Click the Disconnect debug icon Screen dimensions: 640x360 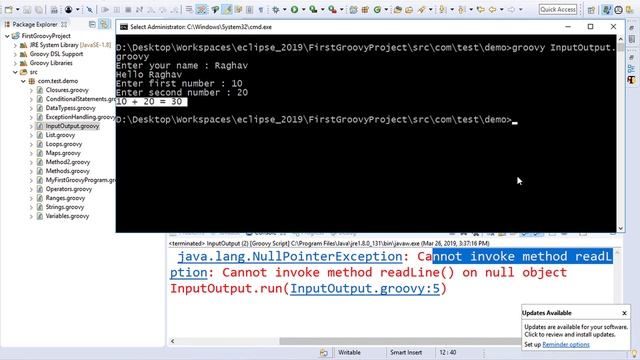point(139,9)
